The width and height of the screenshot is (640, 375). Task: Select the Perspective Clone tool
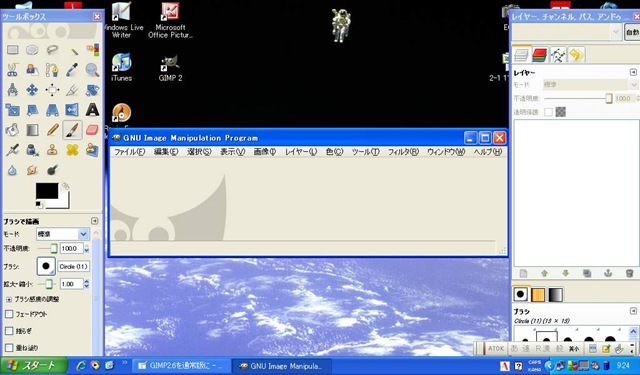(92, 150)
